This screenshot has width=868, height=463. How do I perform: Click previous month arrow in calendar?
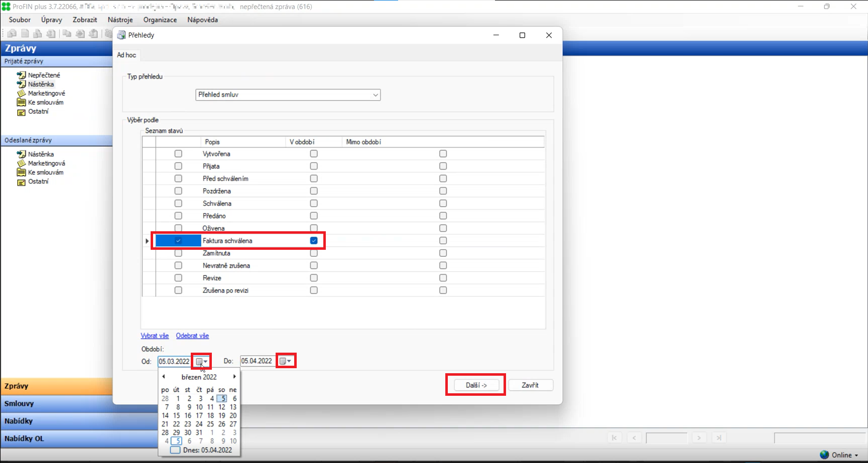coord(164,377)
